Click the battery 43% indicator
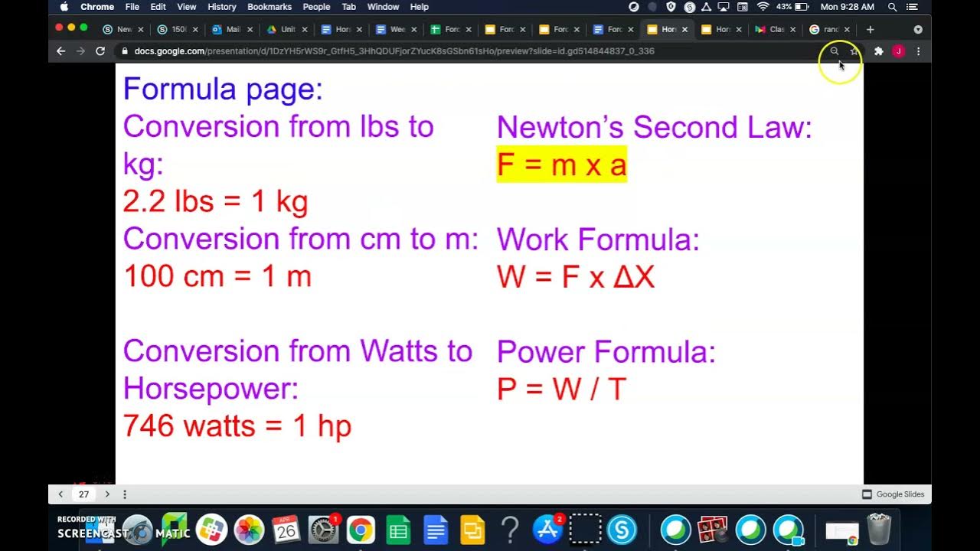980x551 pixels. click(x=792, y=7)
